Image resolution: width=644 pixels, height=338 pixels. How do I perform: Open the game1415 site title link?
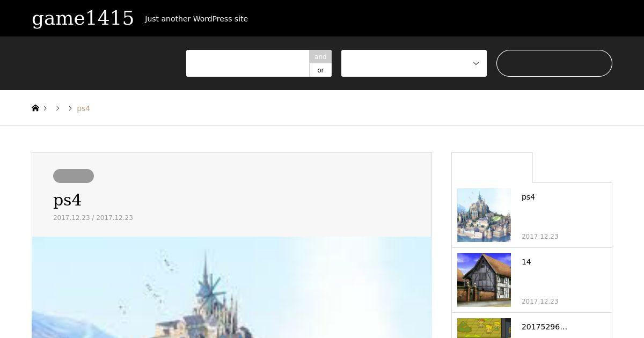(x=83, y=18)
